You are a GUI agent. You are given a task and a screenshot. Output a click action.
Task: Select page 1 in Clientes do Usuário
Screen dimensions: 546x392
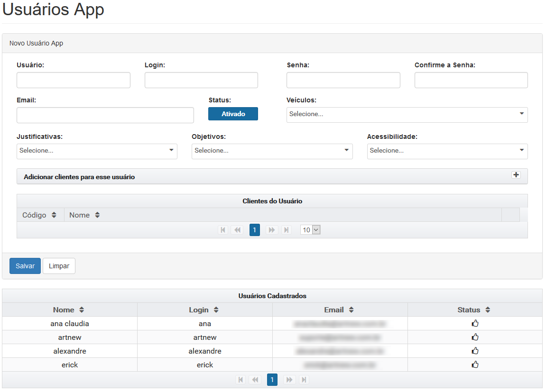point(255,230)
